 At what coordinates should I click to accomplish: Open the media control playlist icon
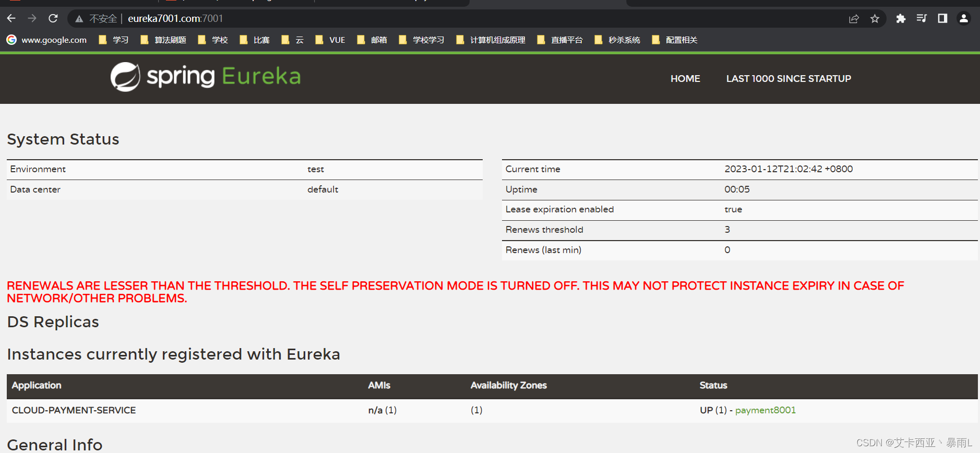coord(922,19)
